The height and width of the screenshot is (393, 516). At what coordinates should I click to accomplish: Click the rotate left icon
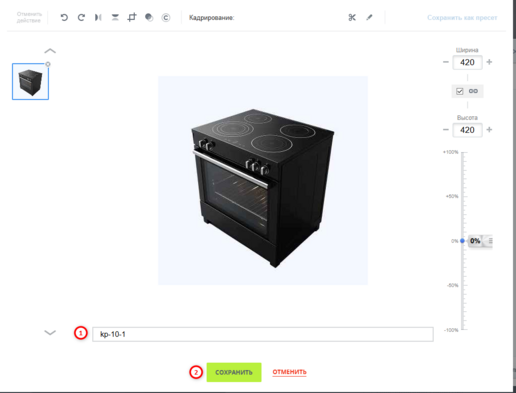click(64, 17)
